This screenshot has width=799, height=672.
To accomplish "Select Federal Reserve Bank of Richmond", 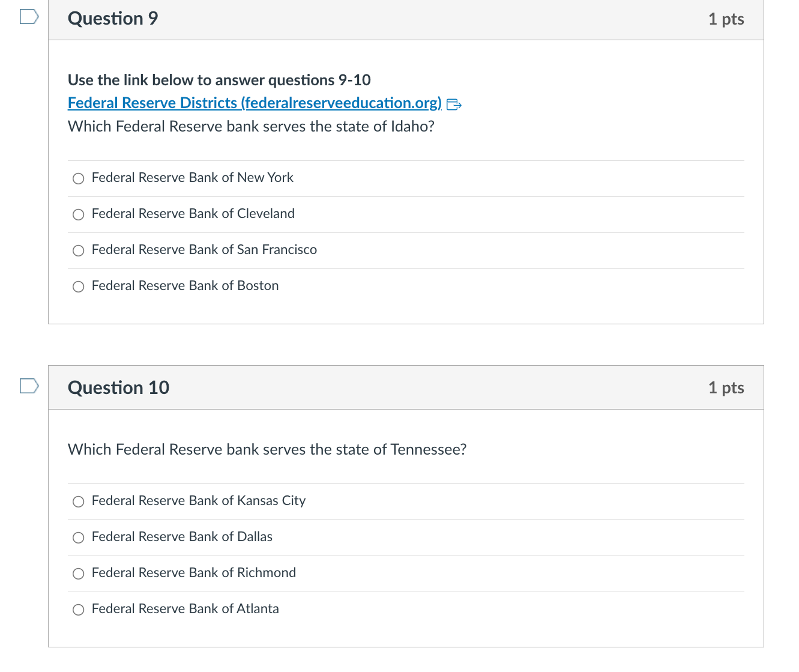I will click(78, 574).
